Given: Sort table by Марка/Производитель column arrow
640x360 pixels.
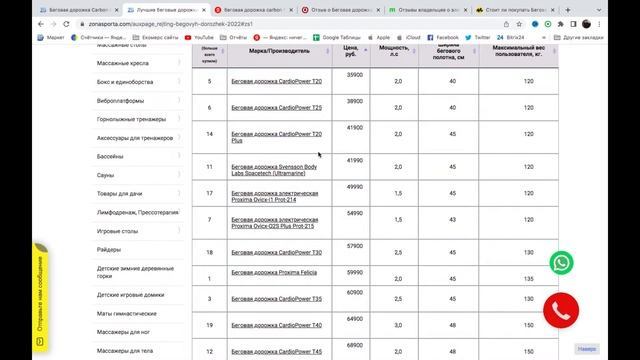Looking at the screenshot, I should coord(327,51).
